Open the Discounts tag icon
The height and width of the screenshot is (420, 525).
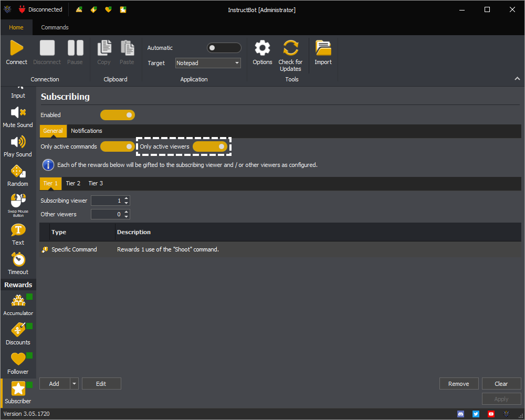pos(18,330)
